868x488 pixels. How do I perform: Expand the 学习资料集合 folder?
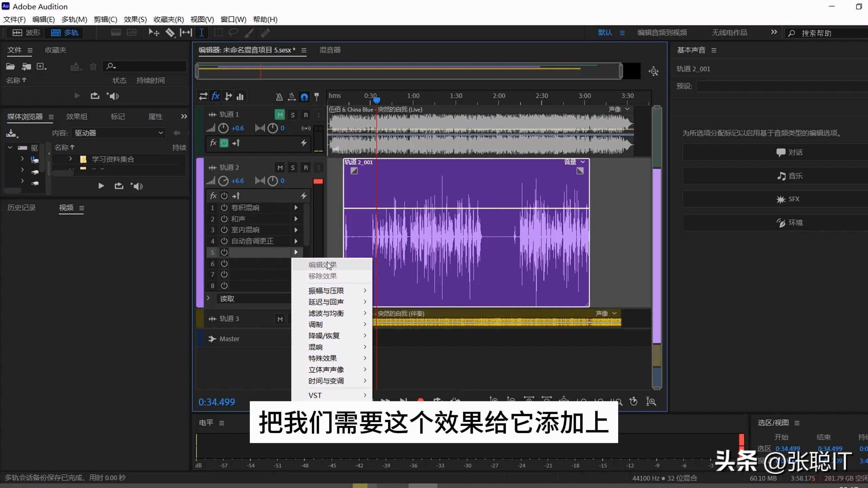70,159
